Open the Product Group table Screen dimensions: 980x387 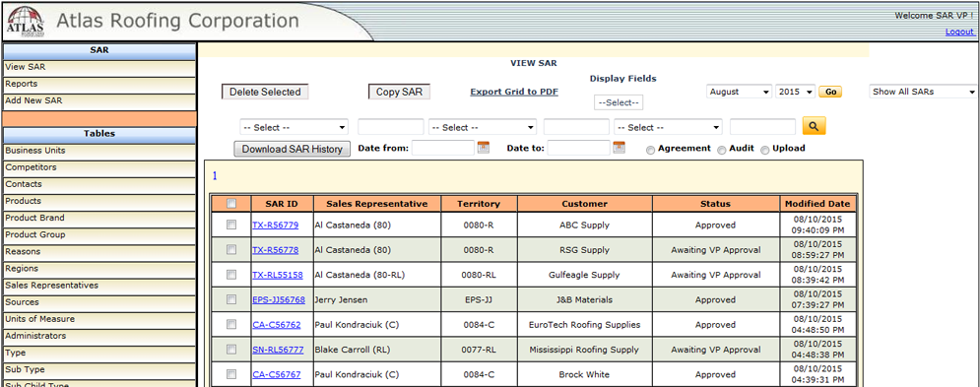pos(100,235)
